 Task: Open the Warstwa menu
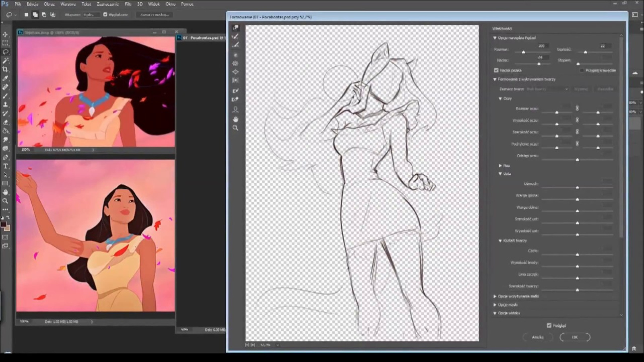[x=68, y=4]
